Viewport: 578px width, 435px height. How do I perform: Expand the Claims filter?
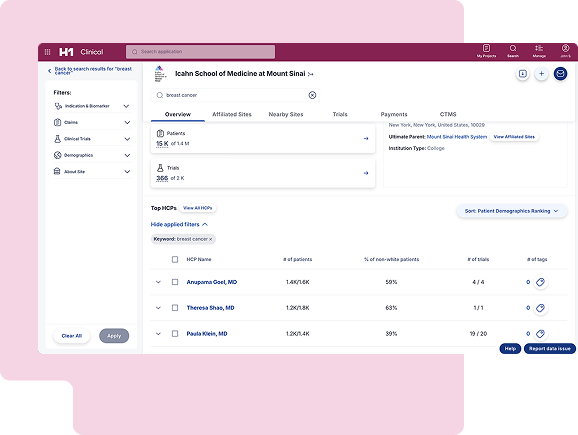(127, 122)
